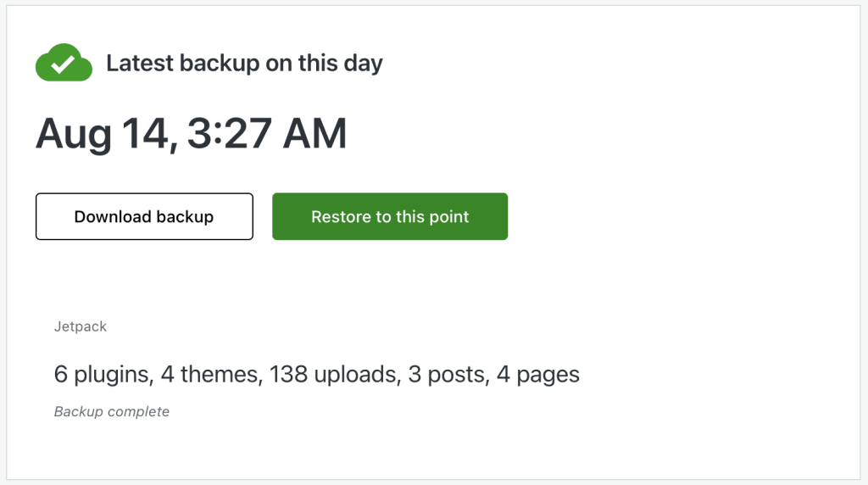The width and height of the screenshot is (868, 485).
Task: Click the word Download in the outlined button
Action: click(104, 216)
